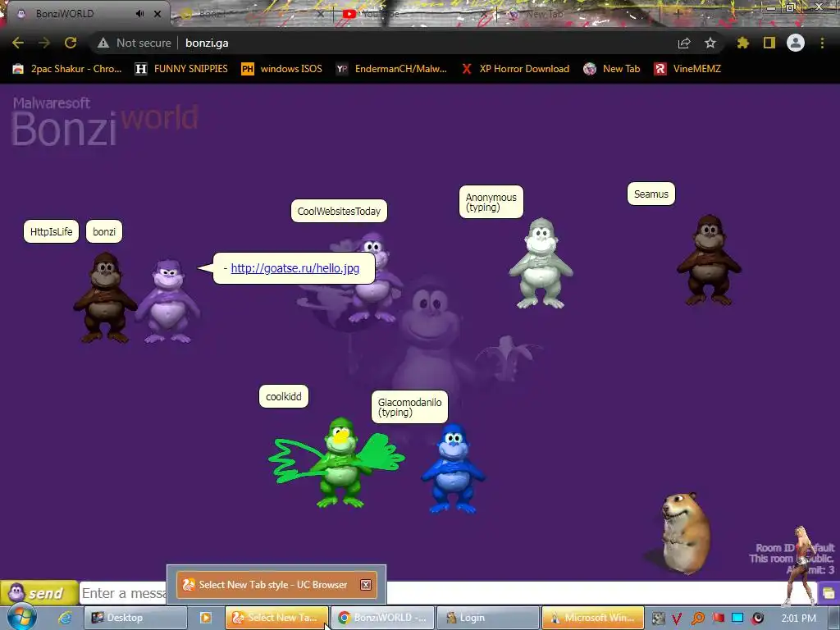Open the Desktop taskbar button

pyautogui.click(x=135, y=618)
